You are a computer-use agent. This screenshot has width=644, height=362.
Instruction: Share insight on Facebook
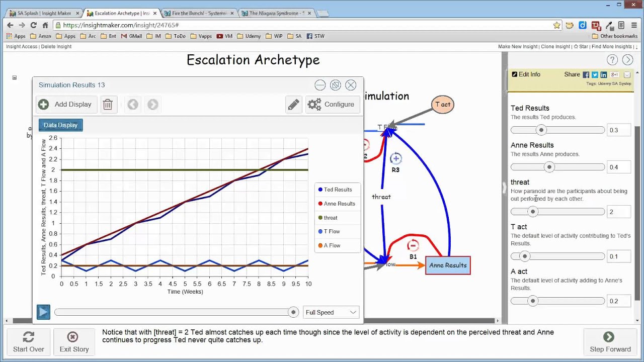click(586, 74)
